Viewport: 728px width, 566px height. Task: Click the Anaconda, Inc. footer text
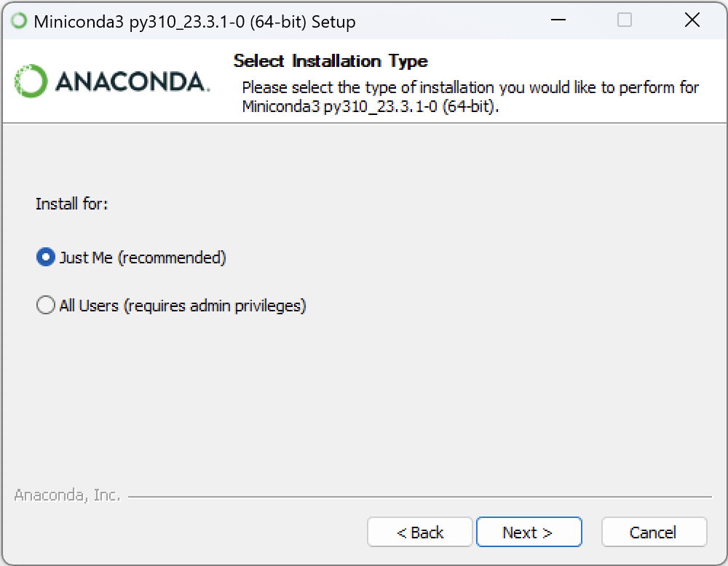[67, 494]
